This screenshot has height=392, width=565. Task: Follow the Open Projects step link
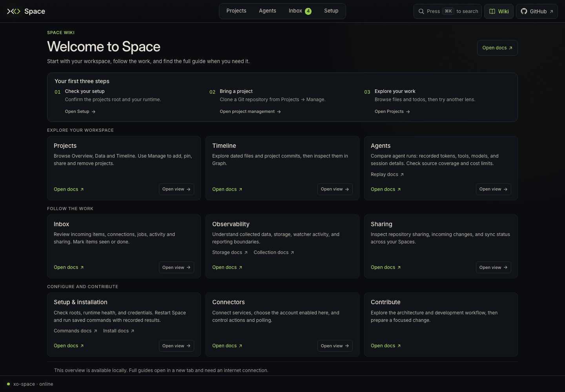tap(392, 112)
